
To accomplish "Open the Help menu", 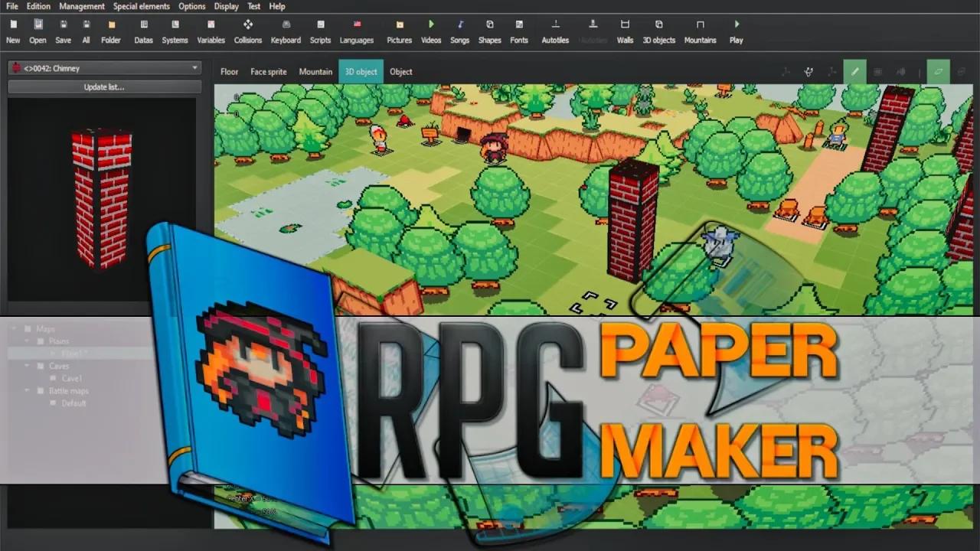I will click(277, 6).
